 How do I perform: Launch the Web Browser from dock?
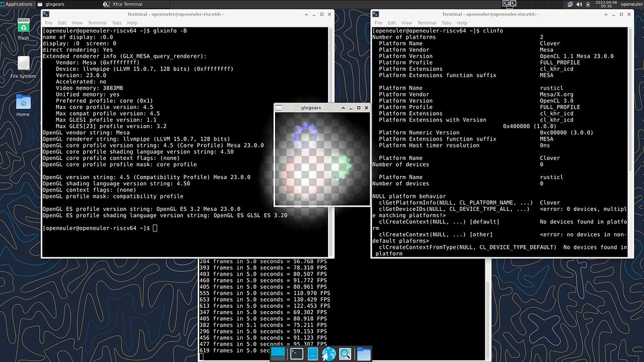[x=329, y=354]
